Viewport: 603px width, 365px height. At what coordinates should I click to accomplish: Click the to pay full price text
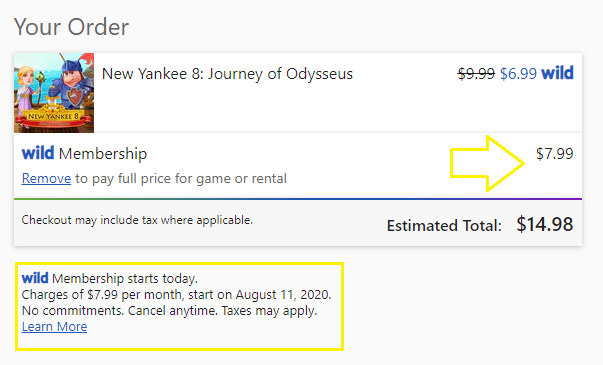pyautogui.click(x=181, y=178)
